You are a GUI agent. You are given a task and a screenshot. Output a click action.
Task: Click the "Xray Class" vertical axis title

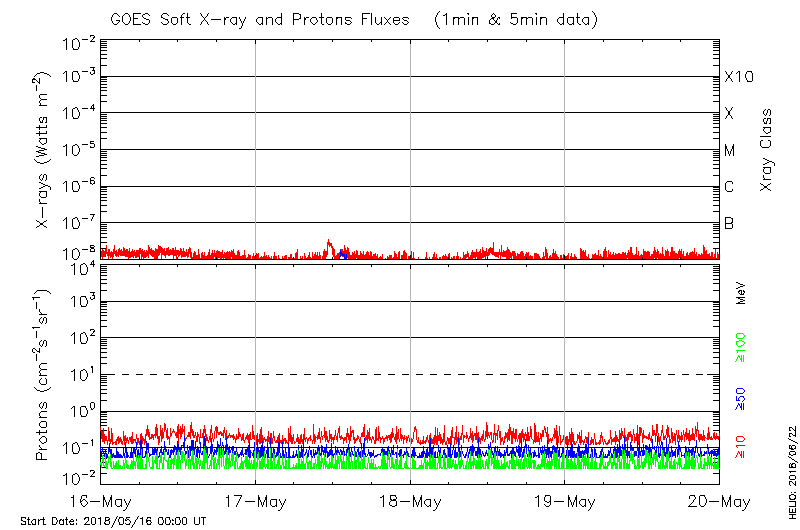[x=767, y=150]
